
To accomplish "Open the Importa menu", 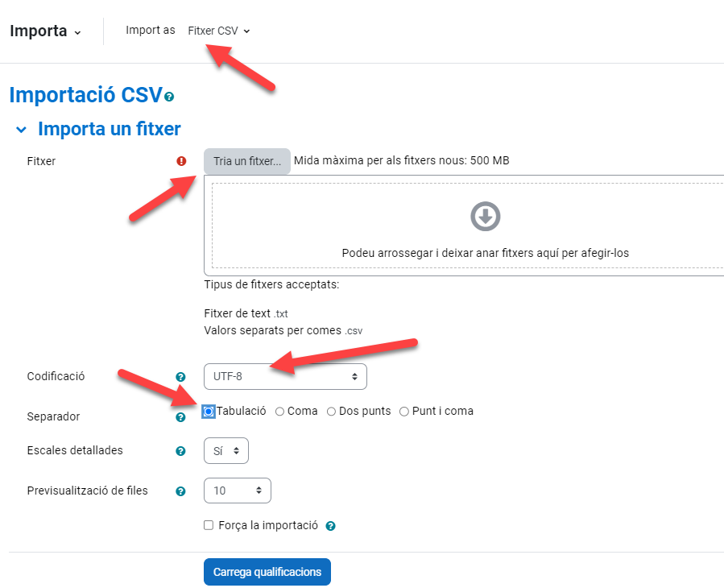I will tap(46, 31).
